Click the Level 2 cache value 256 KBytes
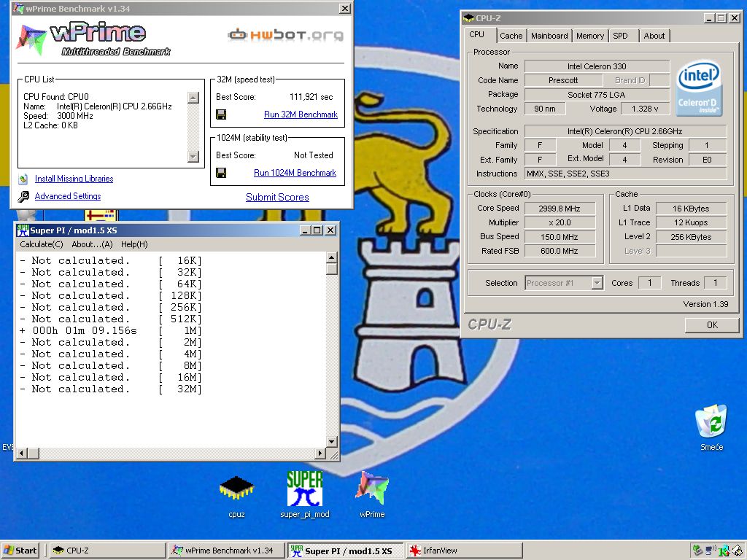The height and width of the screenshot is (560, 747). tap(691, 237)
